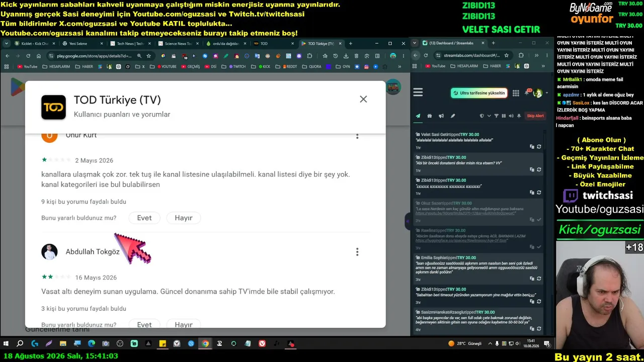
Task: Open the Windows Start menu
Action: coord(6,344)
